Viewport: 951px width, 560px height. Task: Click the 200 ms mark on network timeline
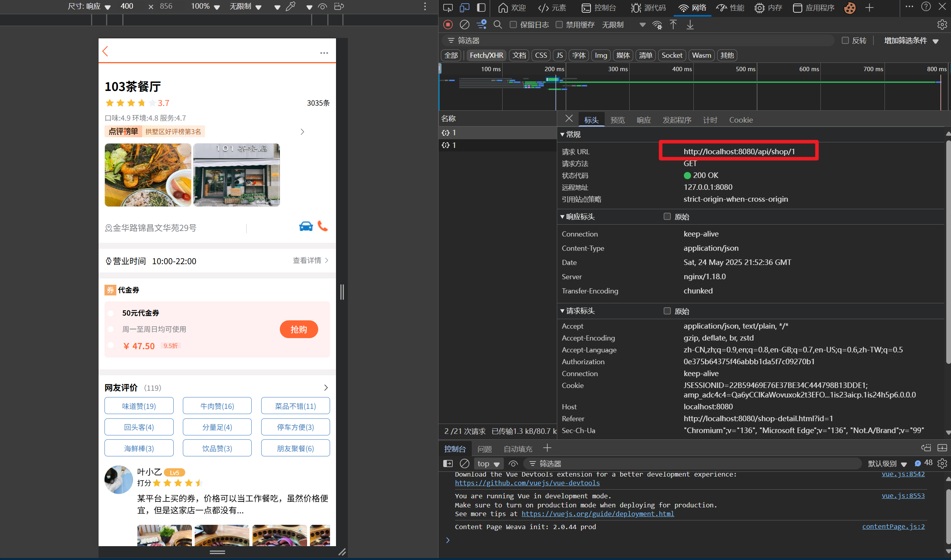pos(554,69)
